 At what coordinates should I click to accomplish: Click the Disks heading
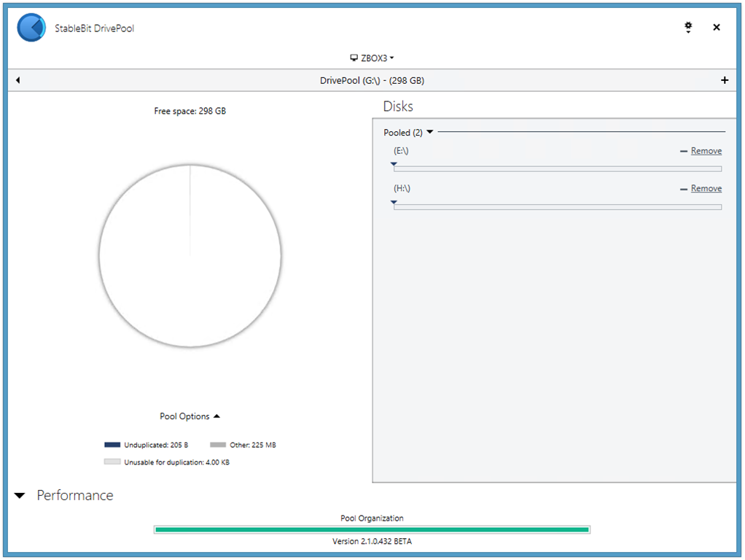398,106
